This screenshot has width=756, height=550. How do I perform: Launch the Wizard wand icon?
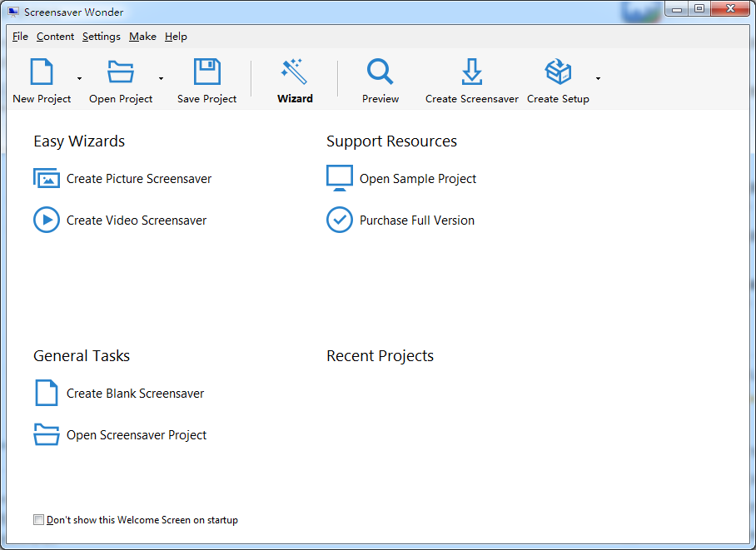coord(294,72)
